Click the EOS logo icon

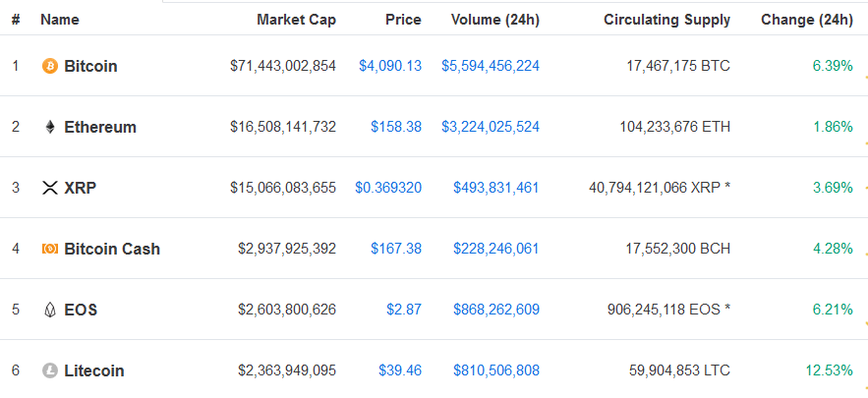tap(50, 310)
